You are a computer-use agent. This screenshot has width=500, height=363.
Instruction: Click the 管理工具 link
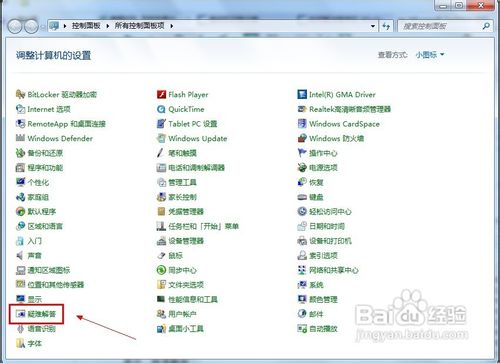point(182,182)
